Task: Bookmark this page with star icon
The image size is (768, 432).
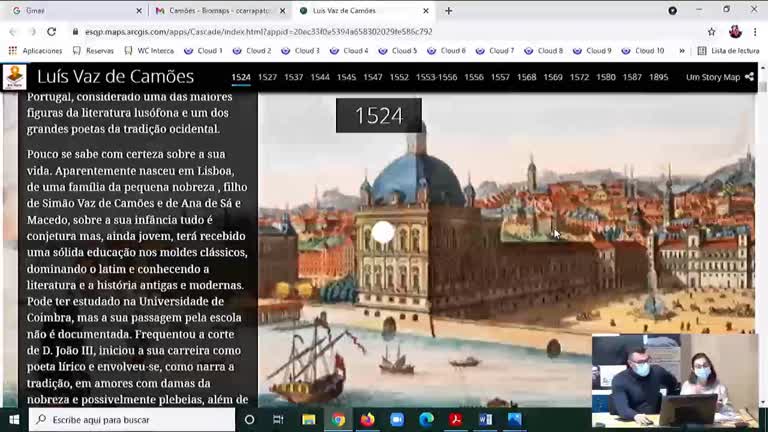Action: 712,32
